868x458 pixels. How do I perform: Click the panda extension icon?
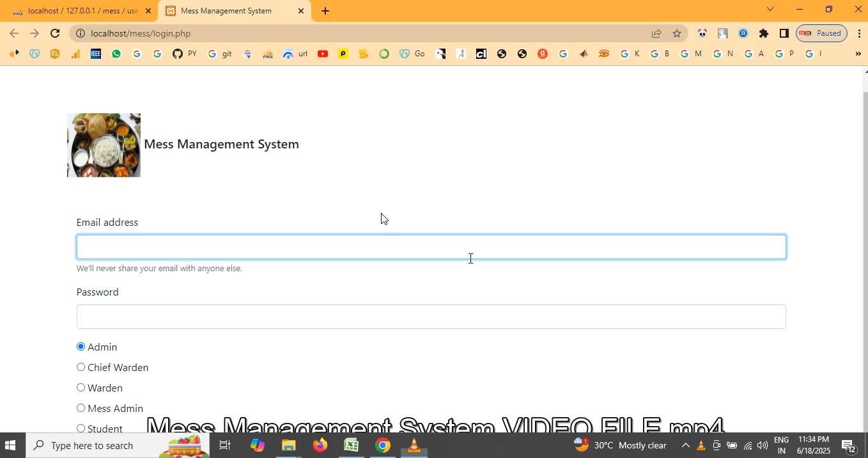[702, 33]
